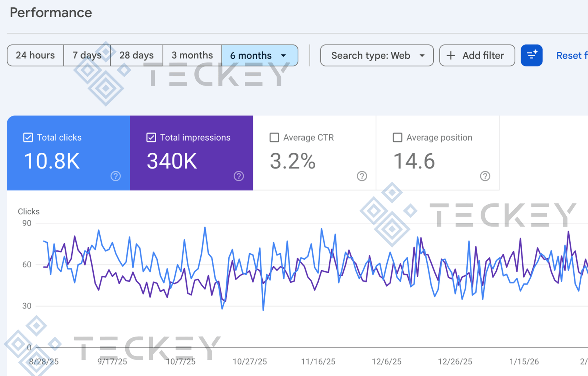Uncheck the Total clicks checkbox

(x=28, y=137)
